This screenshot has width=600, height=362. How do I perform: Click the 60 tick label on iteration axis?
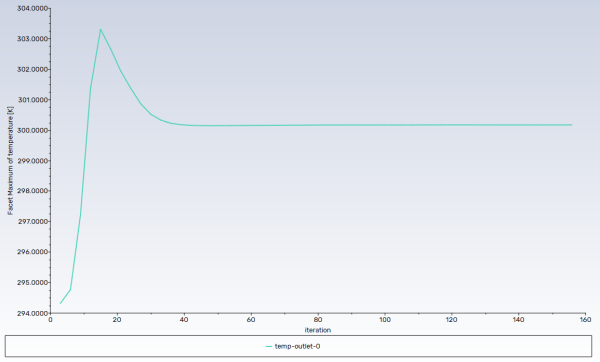(x=251, y=320)
